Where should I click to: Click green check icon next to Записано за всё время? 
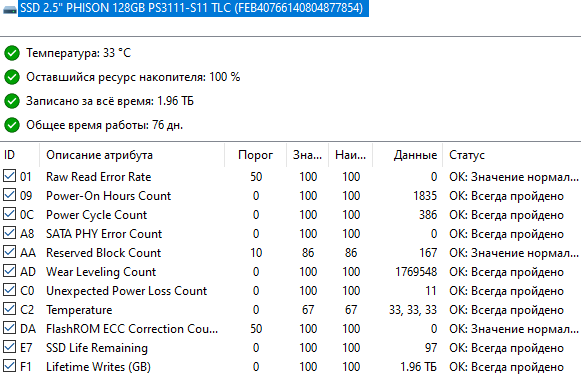tap(12, 101)
